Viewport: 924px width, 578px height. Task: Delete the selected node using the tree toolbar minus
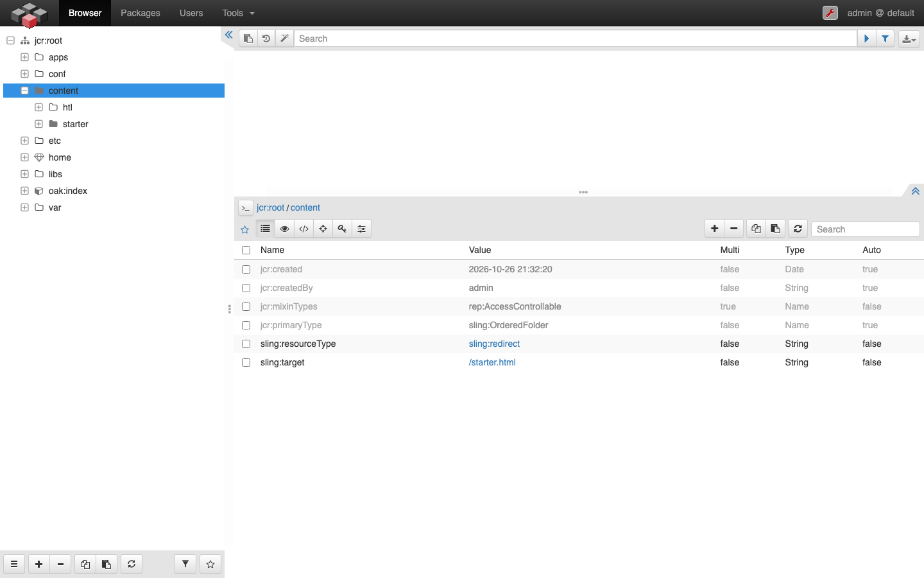61,564
